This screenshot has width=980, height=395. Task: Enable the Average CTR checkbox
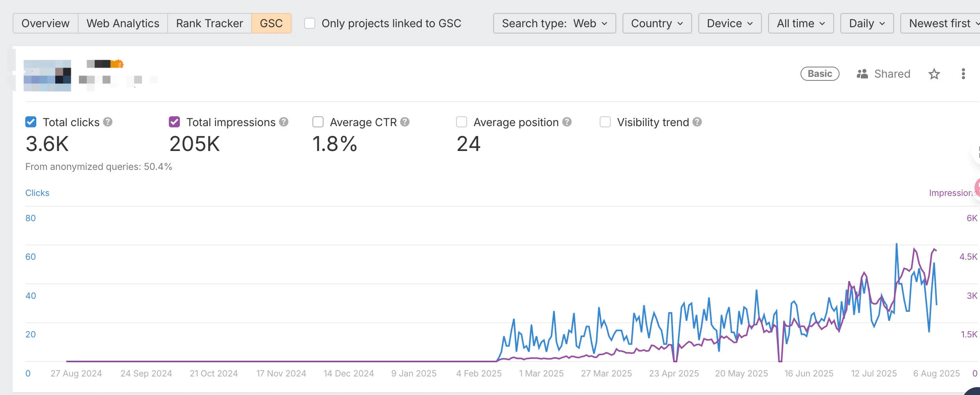pyautogui.click(x=318, y=122)
